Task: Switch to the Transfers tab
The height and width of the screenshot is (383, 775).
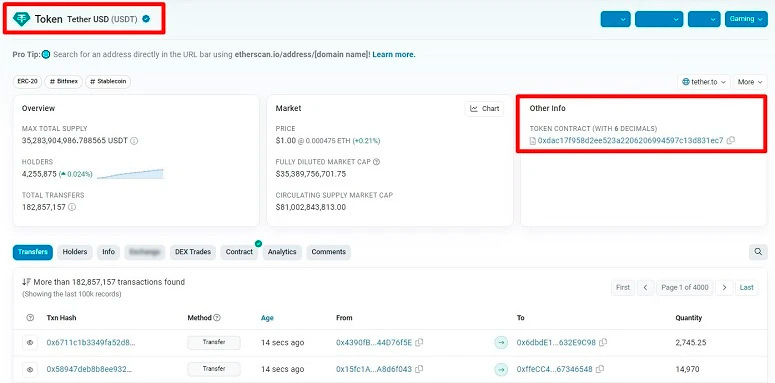Action: point(33,252)
